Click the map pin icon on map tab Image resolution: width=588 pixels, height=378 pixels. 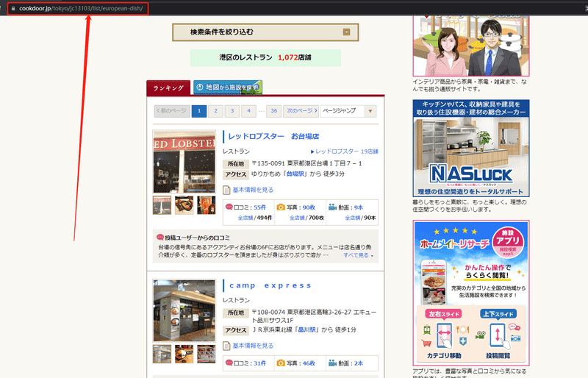[200, 87]
